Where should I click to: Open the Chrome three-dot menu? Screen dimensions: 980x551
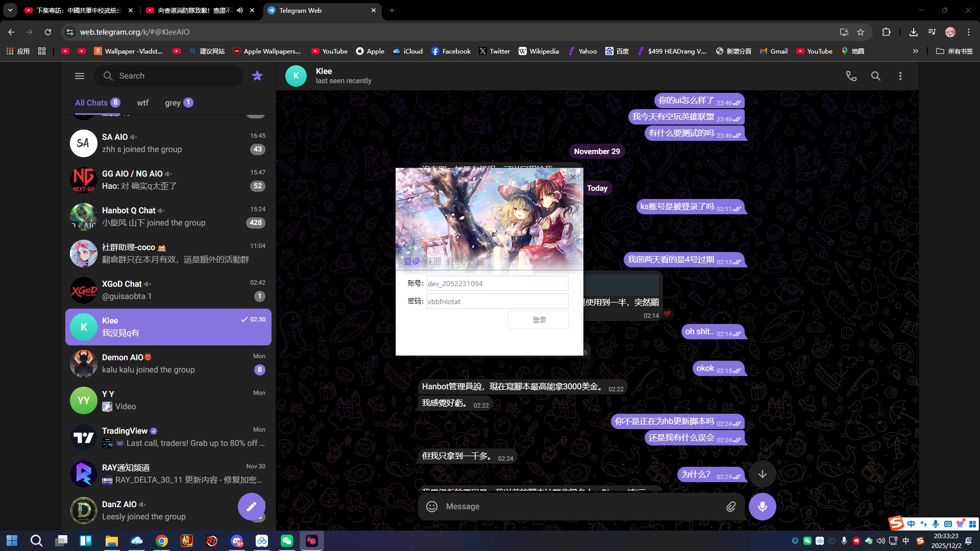968,32
